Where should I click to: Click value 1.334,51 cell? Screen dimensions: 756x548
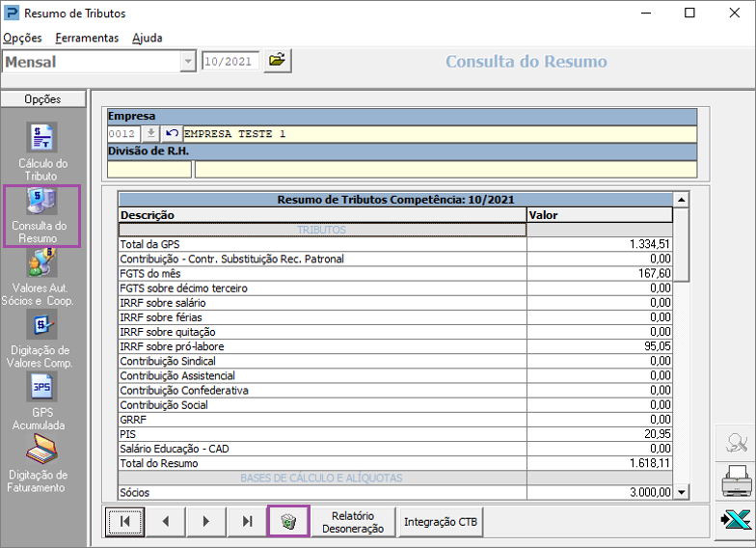pos(600,244)
